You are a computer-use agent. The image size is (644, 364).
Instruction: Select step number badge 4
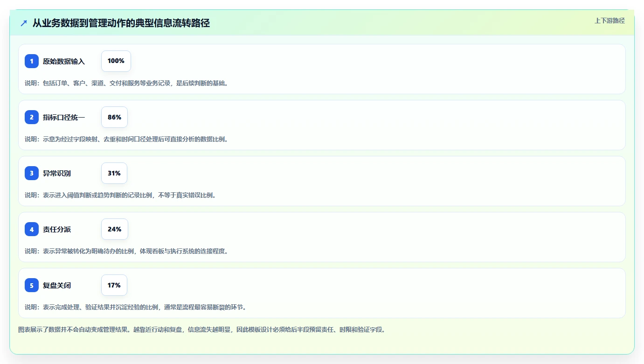(x=32, y=229)
